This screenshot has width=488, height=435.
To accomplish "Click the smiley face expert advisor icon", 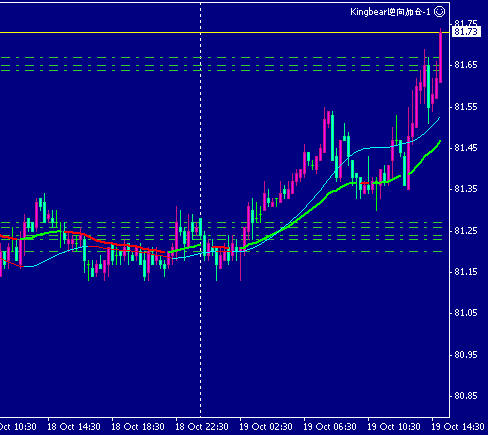I will coord(440,12).
